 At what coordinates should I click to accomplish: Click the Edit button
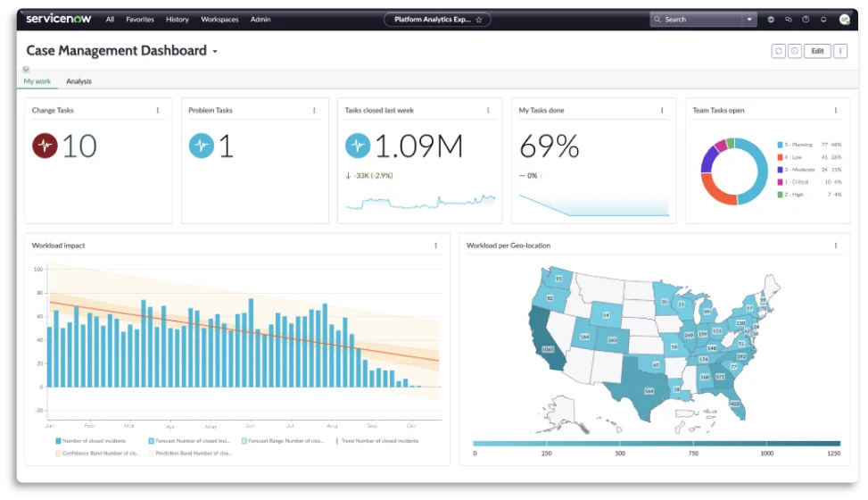tap(817, 51)
